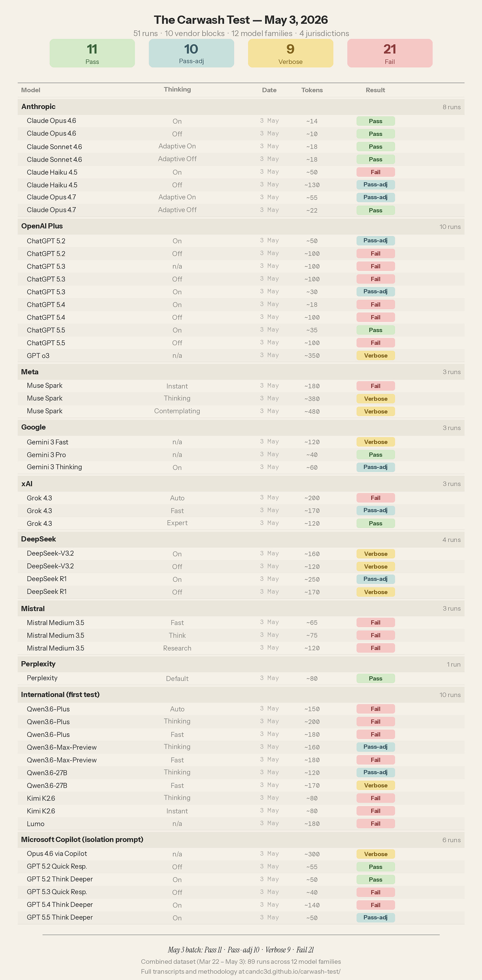This screenshot has height=980, width=482.
Task: Select the Gemini 3 Pro row
Action: (x=241, y=455)
